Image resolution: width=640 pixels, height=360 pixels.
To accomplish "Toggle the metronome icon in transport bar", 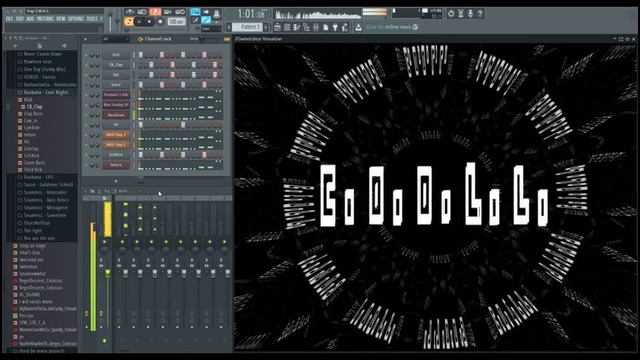I will [x=129, y=12].
